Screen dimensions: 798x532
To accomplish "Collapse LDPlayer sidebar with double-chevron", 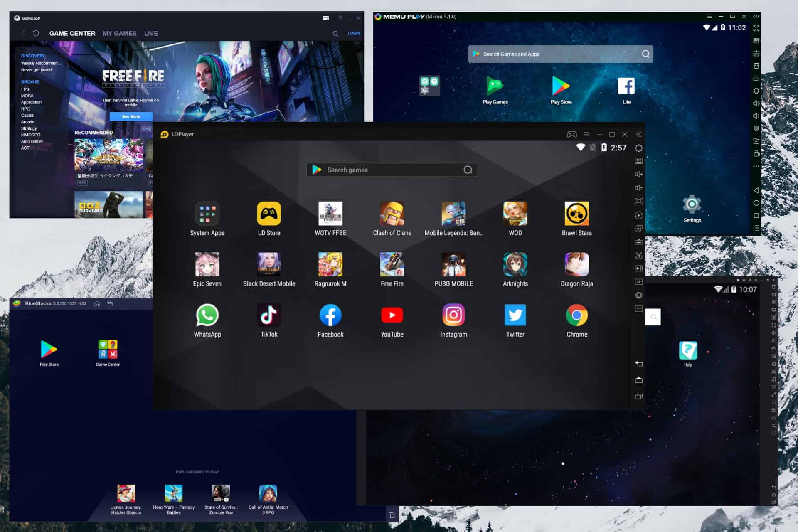I will [639, 134].
